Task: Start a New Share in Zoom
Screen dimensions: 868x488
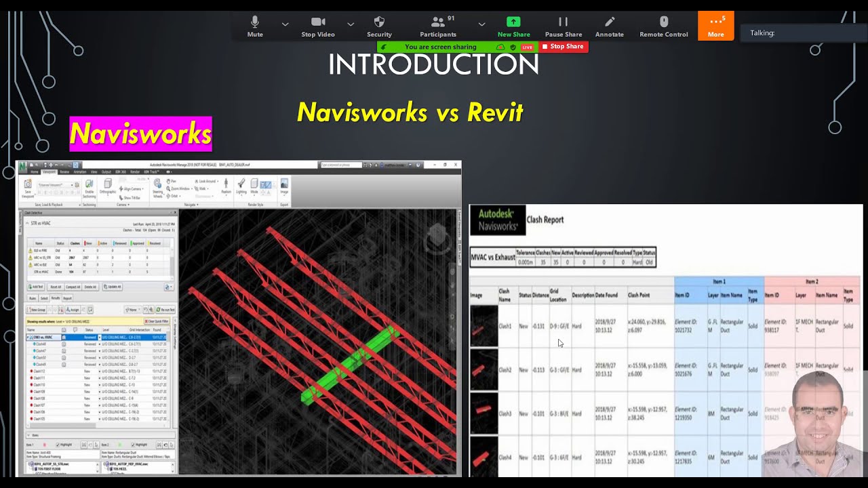Action: pos(513,27)
